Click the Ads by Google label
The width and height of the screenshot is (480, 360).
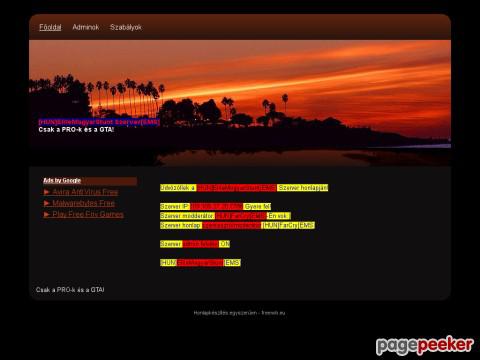[62, 181]
